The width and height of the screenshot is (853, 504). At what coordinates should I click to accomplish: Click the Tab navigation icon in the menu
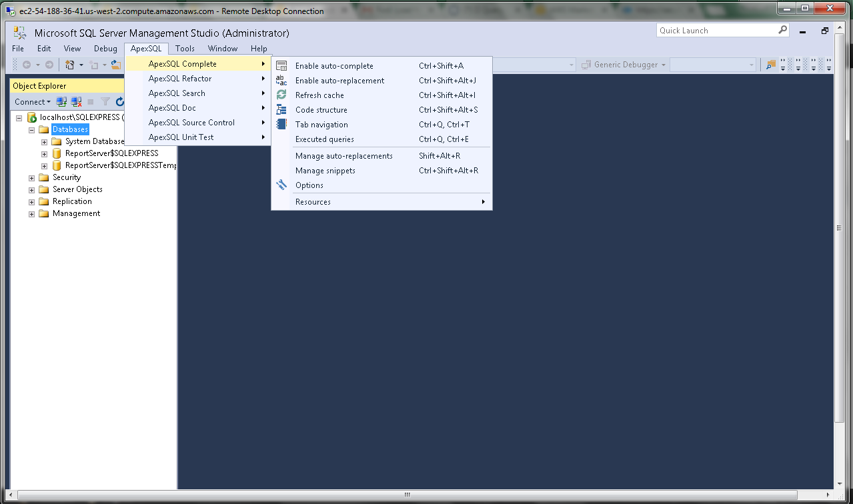click(281, 125)
